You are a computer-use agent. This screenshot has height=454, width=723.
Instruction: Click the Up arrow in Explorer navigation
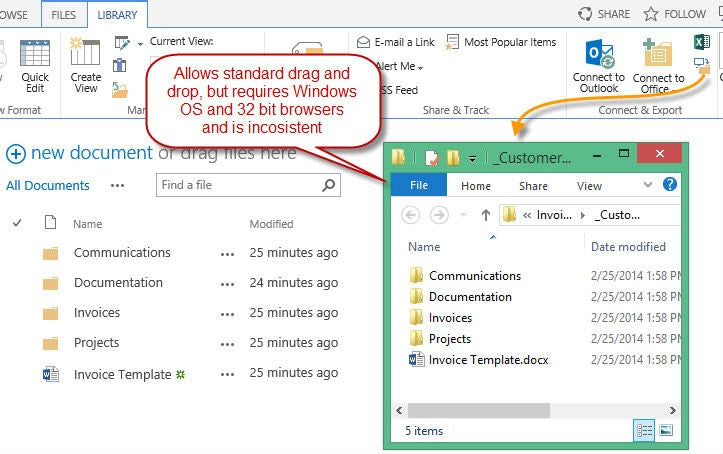tap(486, 215)
